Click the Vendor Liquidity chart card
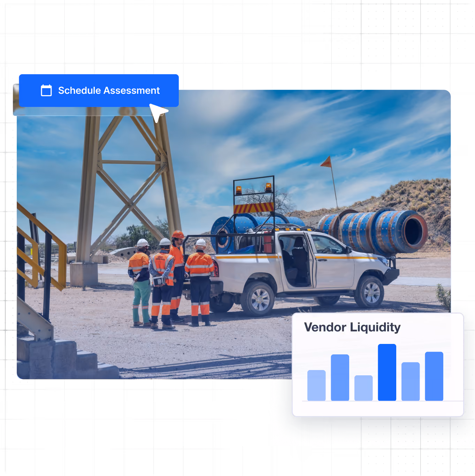 [x=378, y=364]
